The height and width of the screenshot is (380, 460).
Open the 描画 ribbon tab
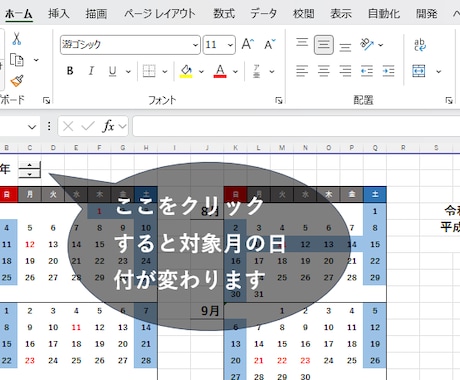96,14
